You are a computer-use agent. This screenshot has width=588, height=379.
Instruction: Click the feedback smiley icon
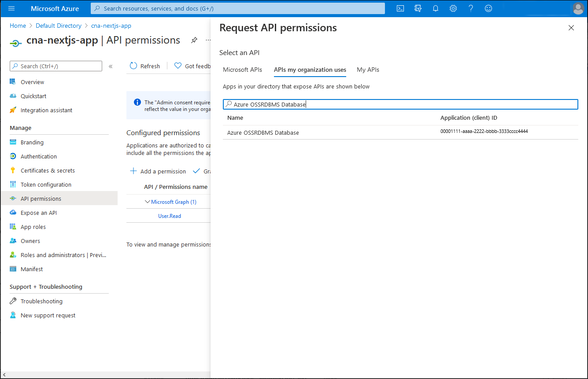[x=488, y=8]
